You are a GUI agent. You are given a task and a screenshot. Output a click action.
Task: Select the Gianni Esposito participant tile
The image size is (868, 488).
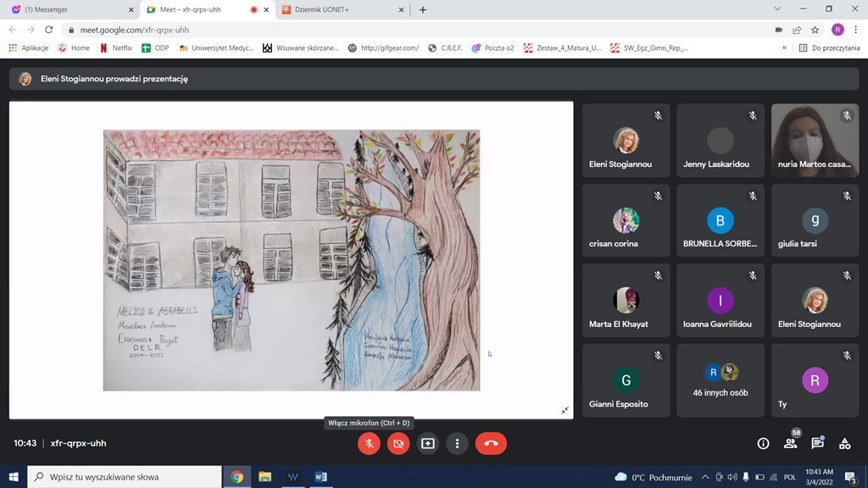(626, 380)
